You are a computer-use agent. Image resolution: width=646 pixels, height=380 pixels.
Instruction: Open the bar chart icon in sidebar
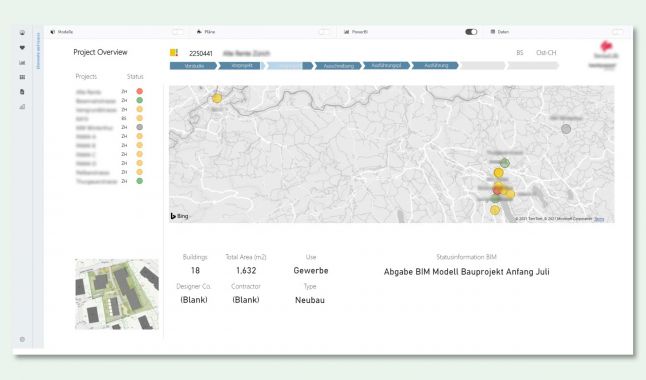coord(22,63)
